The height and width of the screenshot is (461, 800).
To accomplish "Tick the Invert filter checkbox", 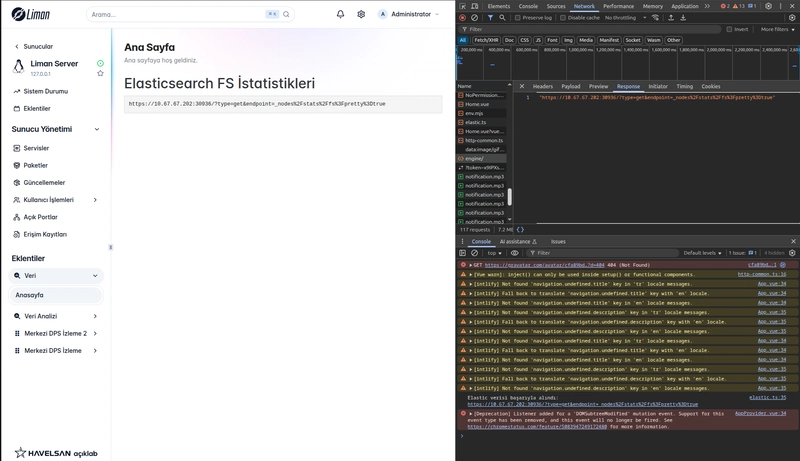I will (x=729, y=29).
